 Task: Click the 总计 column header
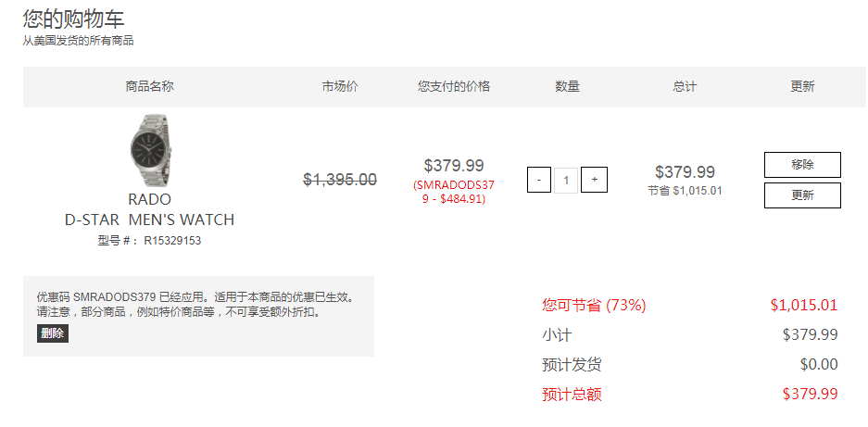685,86
